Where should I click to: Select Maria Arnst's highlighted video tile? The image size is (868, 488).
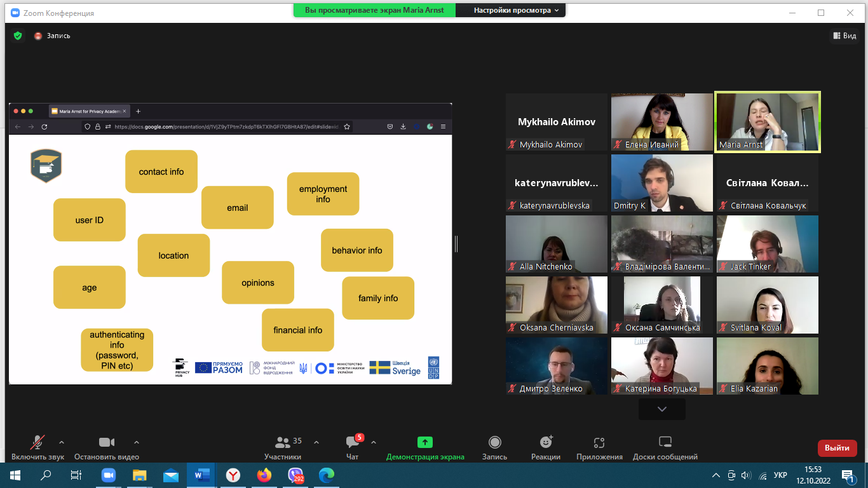click(x=767, y=122)
